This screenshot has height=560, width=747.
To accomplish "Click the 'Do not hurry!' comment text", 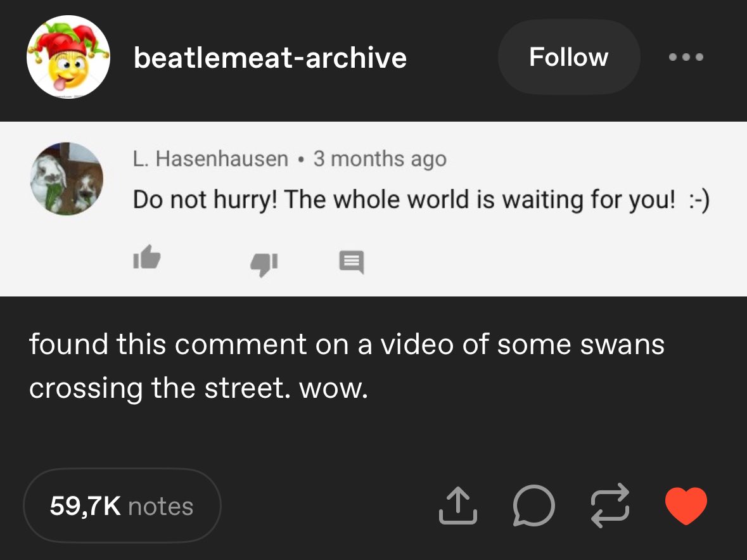I will pos(421,200).
